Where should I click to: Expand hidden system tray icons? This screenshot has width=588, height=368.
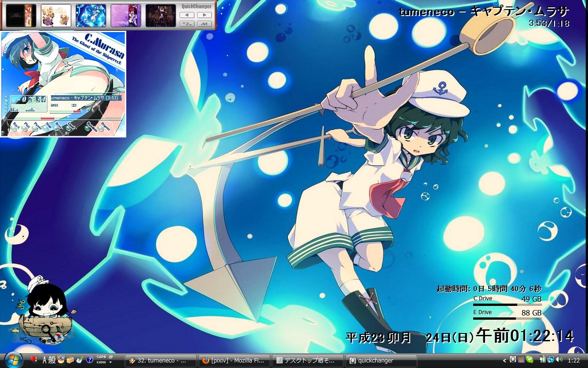pyautogui.click(x=504, y=361)
